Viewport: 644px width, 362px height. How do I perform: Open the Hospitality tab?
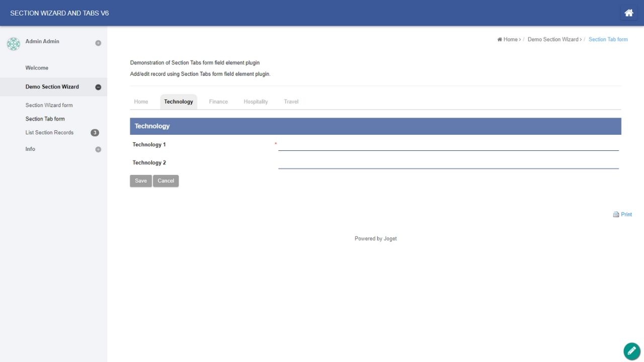point(256,102)
